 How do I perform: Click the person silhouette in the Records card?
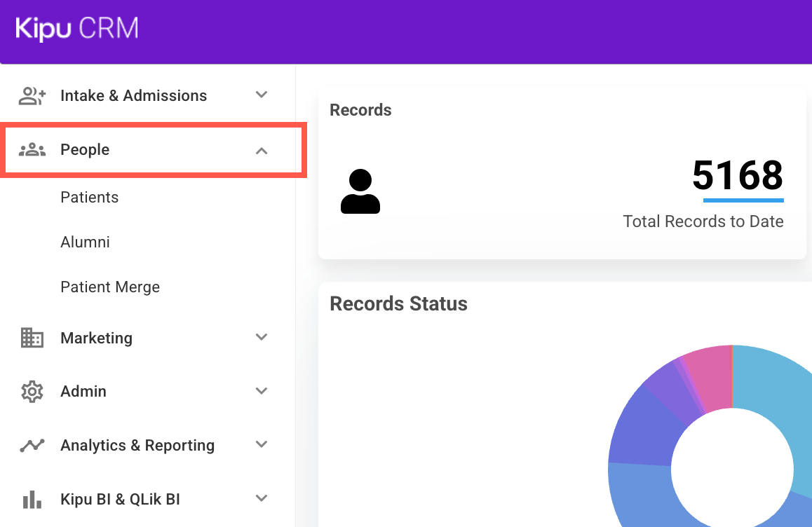tap(360, 191)
